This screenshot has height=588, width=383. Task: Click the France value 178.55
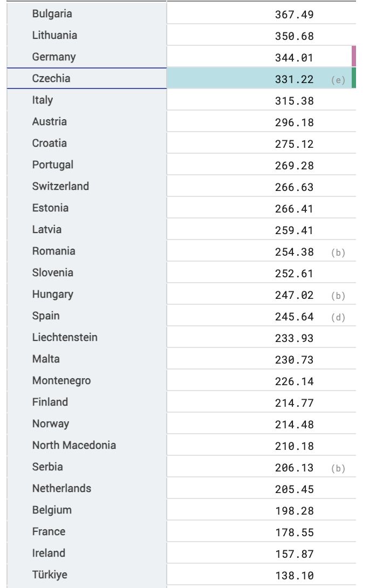[x=294, y=532]
